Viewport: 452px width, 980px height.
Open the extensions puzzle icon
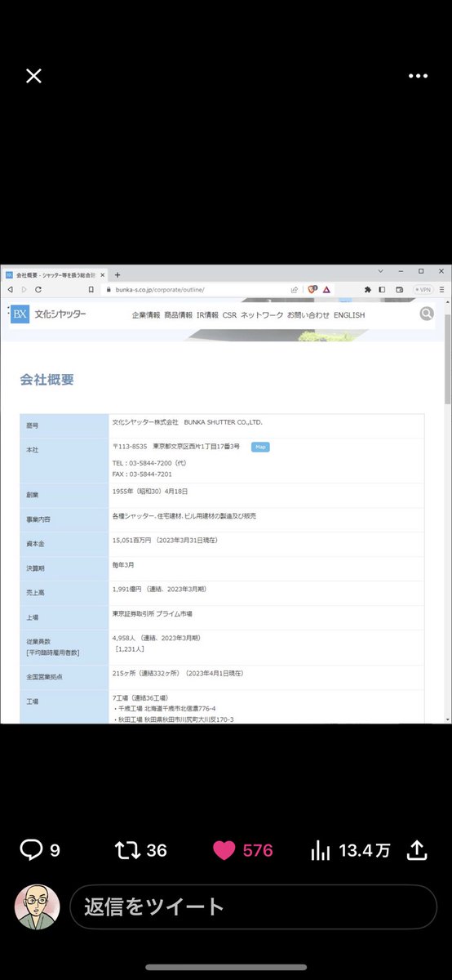pyautogui.click(x=368, y=289)
